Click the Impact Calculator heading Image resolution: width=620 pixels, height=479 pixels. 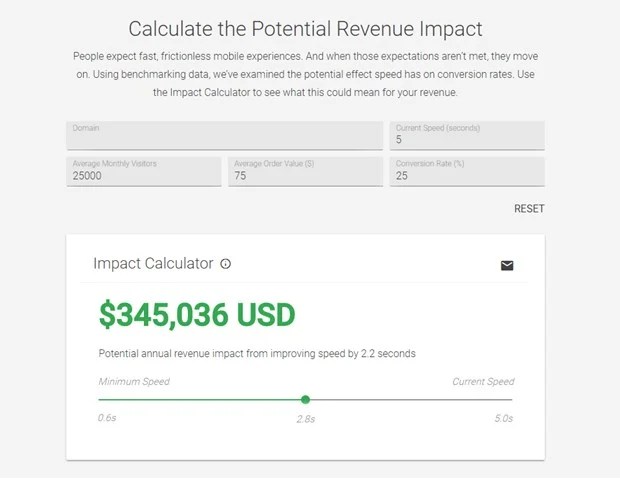click(153, 263)
